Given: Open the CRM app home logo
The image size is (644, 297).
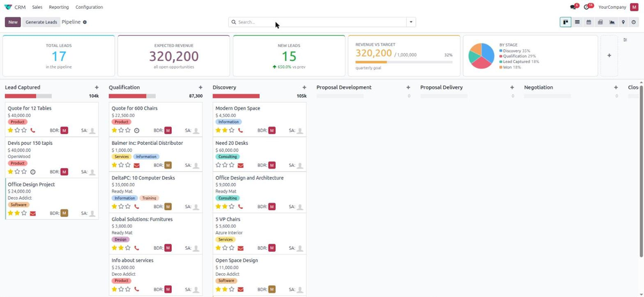Looking at the screenshot, I should coord(8,7).
